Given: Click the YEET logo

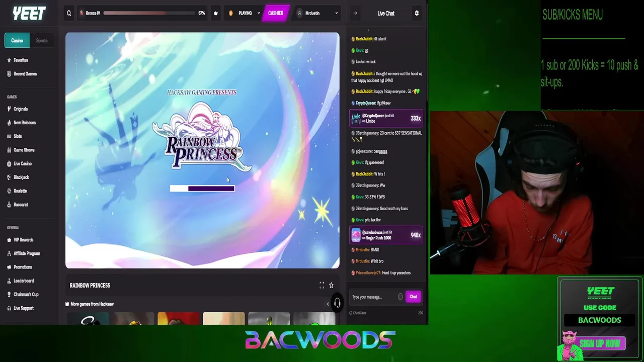Looking at the screenshot, I should [29, 13].
